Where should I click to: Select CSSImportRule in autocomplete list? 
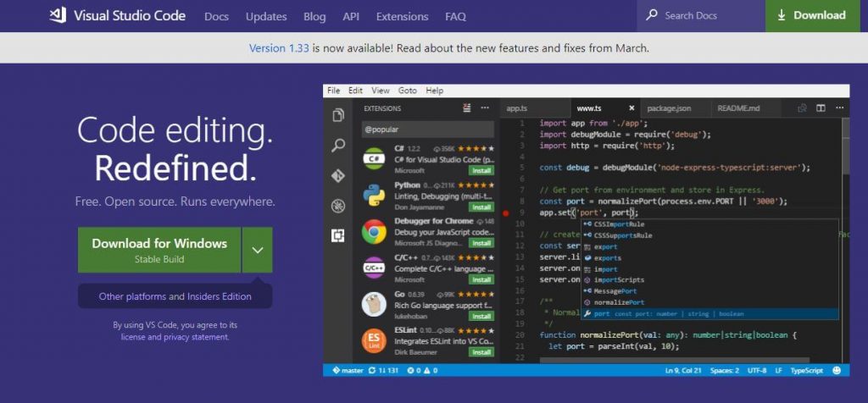click(709, 224)
